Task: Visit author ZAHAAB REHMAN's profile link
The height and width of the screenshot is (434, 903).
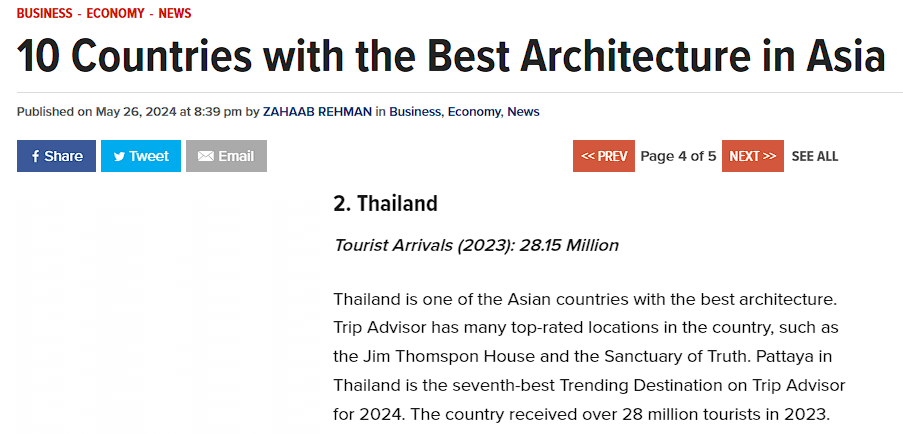Action: (317, 112)
